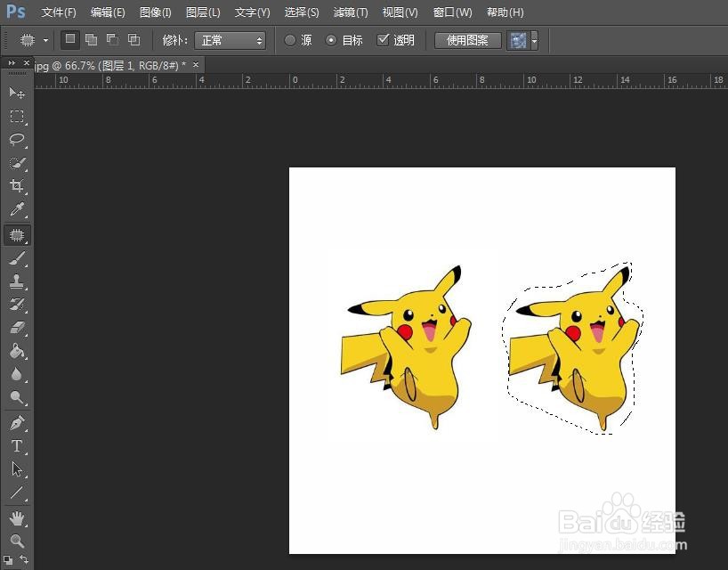Open the 图像(I) menu
Screen dimensions: 728x570
click(156, 12)
